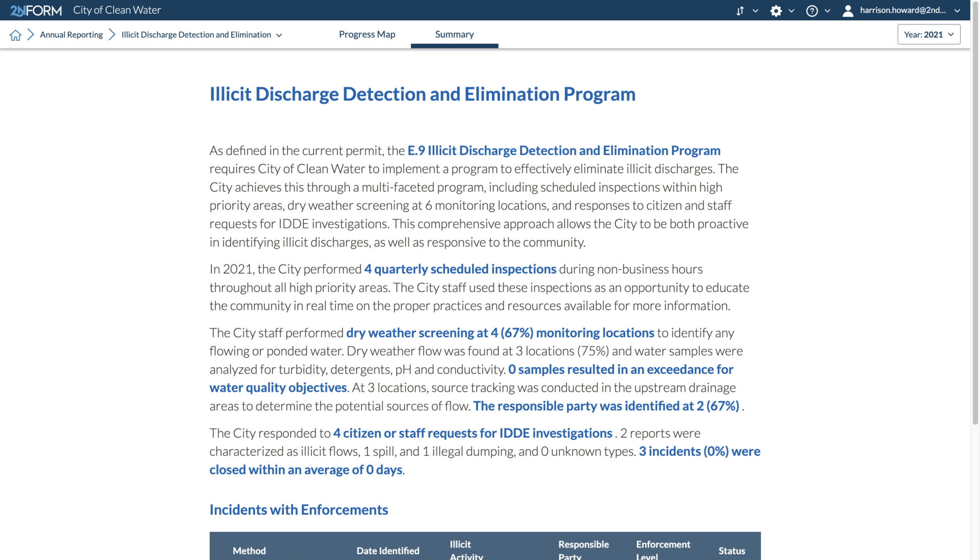This screenshot has height=560, width=980.
Task: Click the 2nForm home logo icon
Action: pos(36,10)
